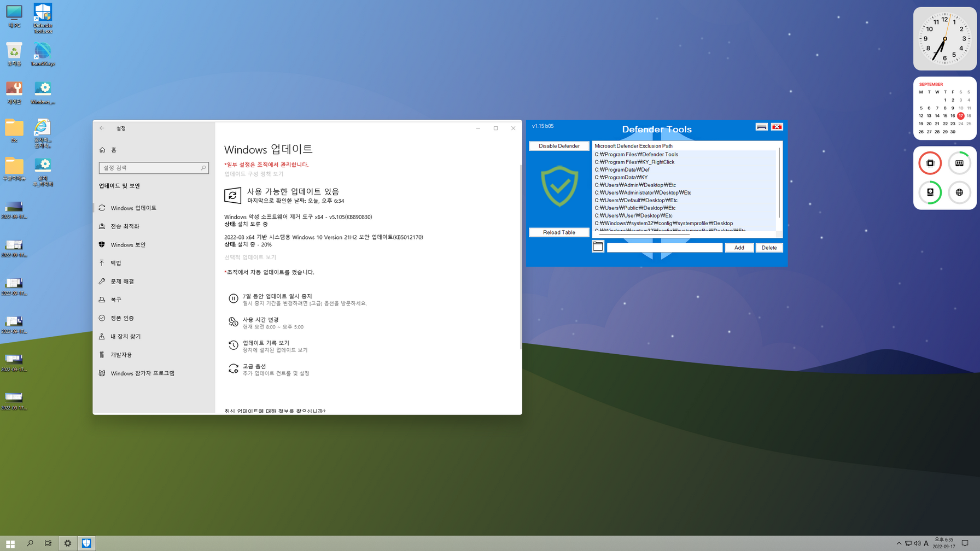
Task: Open the TeamOS.xyz desktop shortcut
Action: (43, 55)
